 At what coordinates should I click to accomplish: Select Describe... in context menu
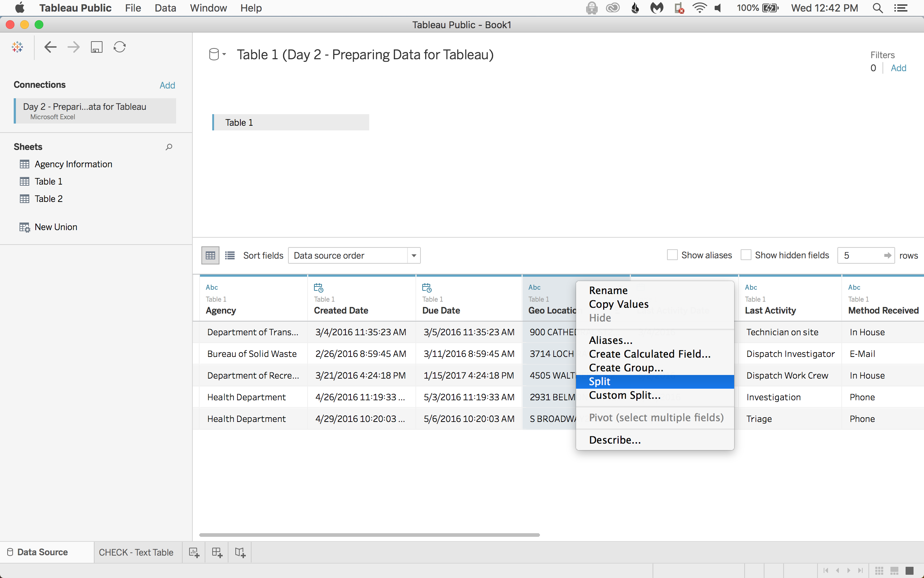point(655,440)
